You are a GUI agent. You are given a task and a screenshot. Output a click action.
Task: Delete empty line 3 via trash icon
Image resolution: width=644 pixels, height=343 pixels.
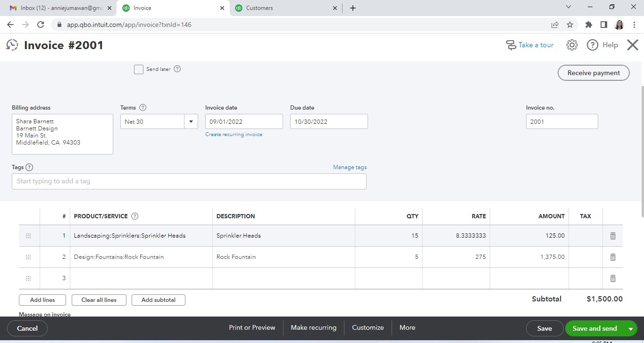coord(613,278)
